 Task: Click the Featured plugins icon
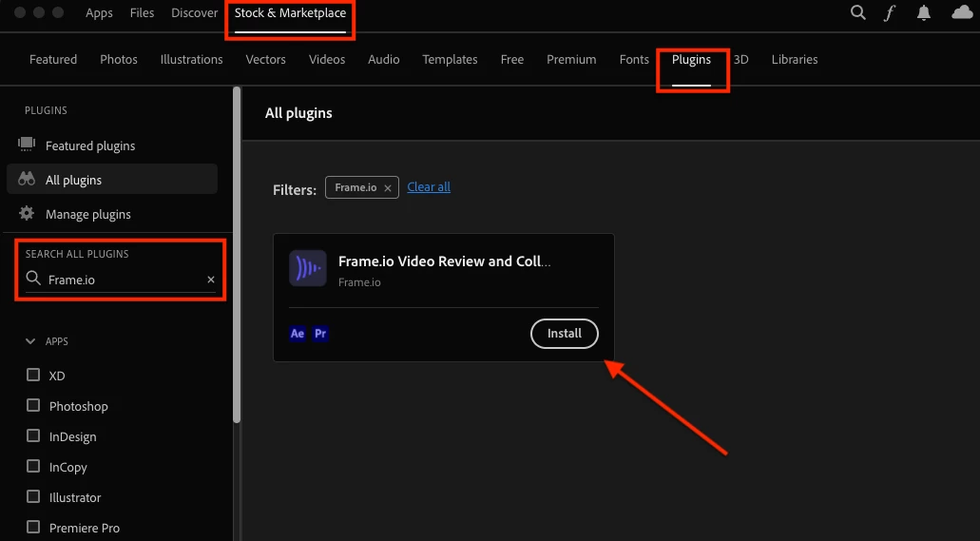27,145
